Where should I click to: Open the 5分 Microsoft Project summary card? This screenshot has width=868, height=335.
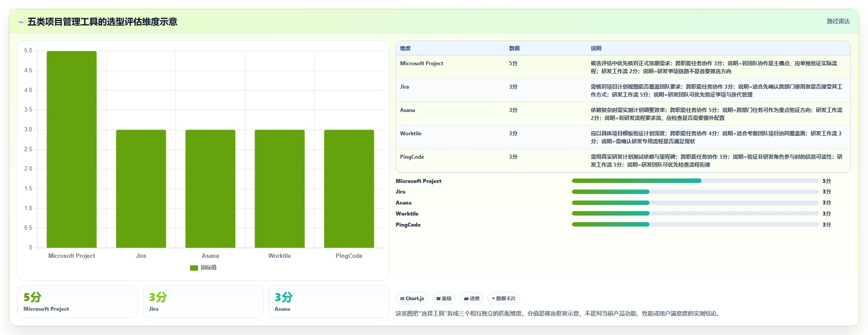coord(78,301)
